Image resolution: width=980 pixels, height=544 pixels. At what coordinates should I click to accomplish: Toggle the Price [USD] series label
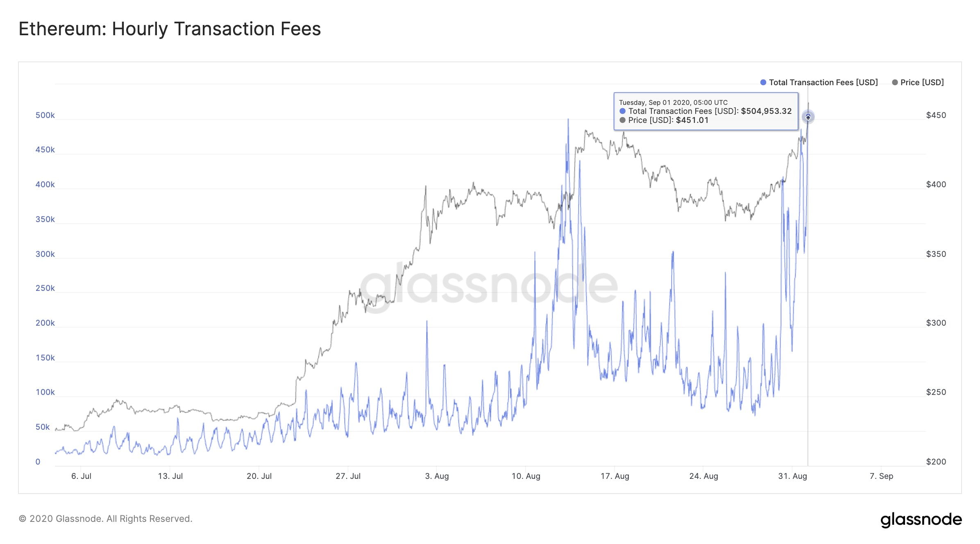pos(922,82)
